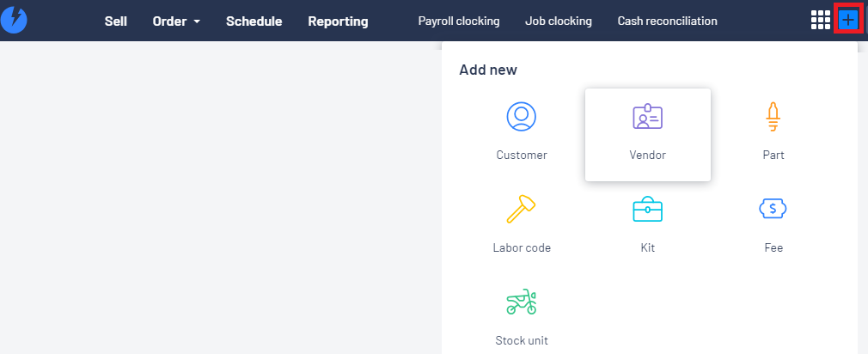Open Job clocking link

[x=559, y=21]
